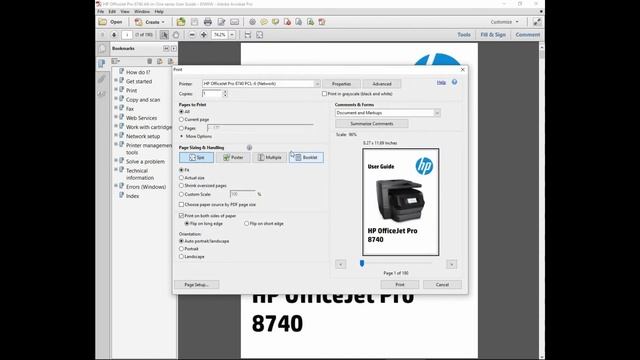This screenshot has height=360, width=640.
Task: Open the bookmarks sidebar panel icon
Action: [x=102, y=64]
